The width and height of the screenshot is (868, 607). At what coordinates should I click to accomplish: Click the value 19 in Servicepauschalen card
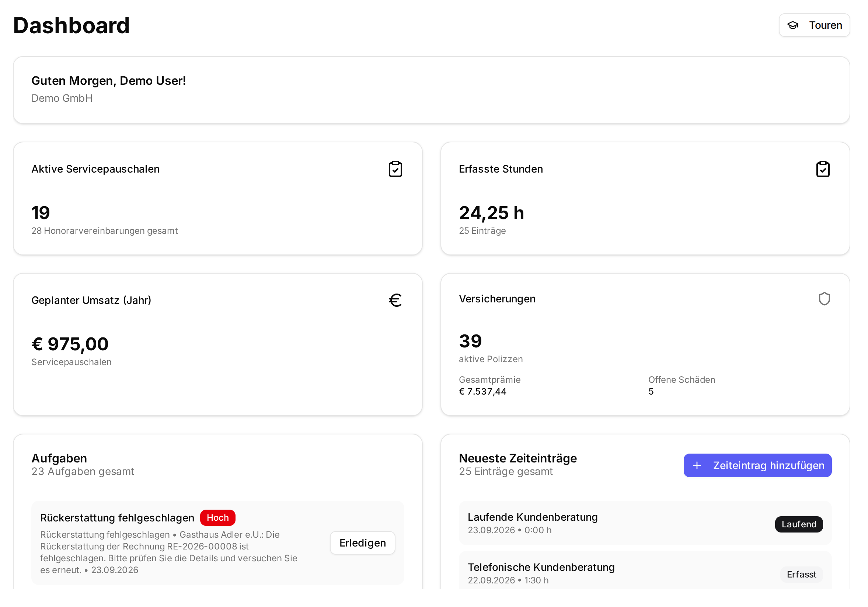(x=41, y=212)
